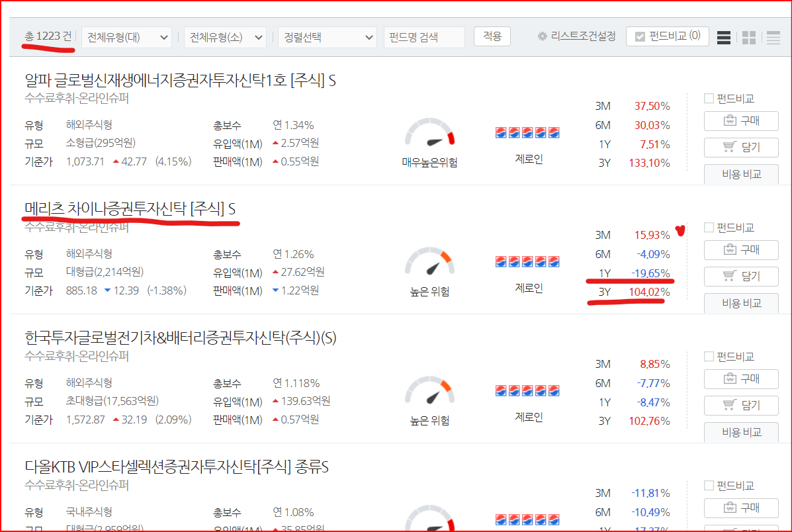Click 담기 for 메리츠 차이나 fund

(x=741, y=276)
